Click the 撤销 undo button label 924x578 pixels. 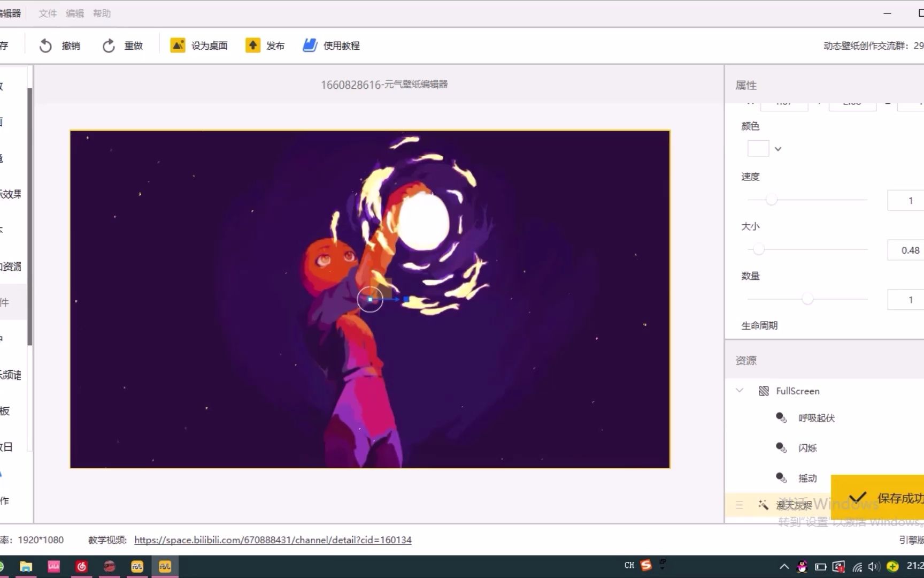click(71, 46)
